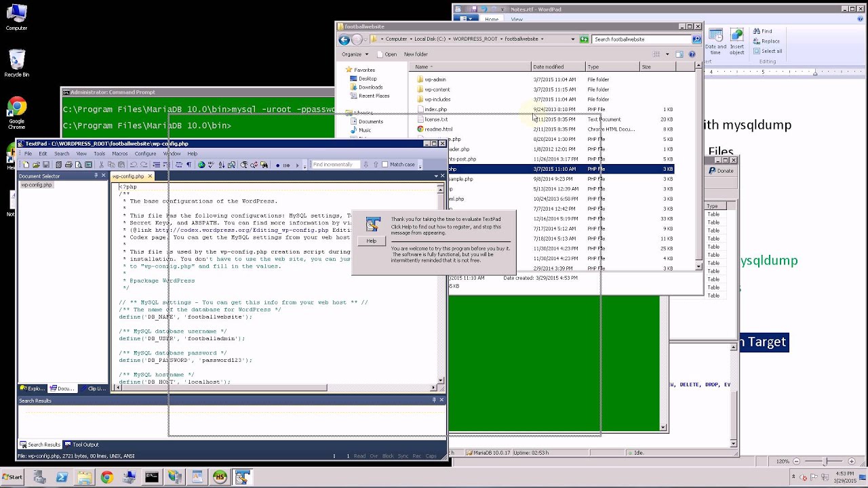Show the preview pane in Explorer
Viewport: 868px width, 488px height.
pyautogui.click(x=679, y=54)
